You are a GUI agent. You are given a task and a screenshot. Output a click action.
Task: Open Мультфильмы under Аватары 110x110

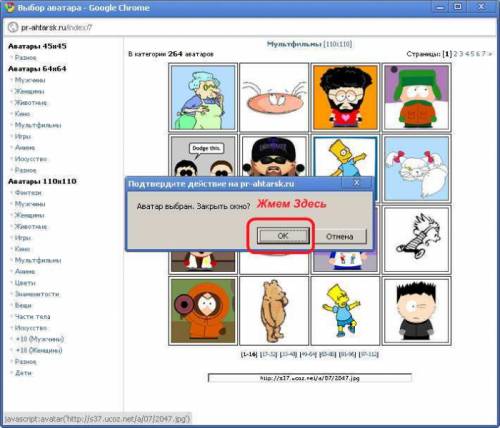tap(38, 260)
